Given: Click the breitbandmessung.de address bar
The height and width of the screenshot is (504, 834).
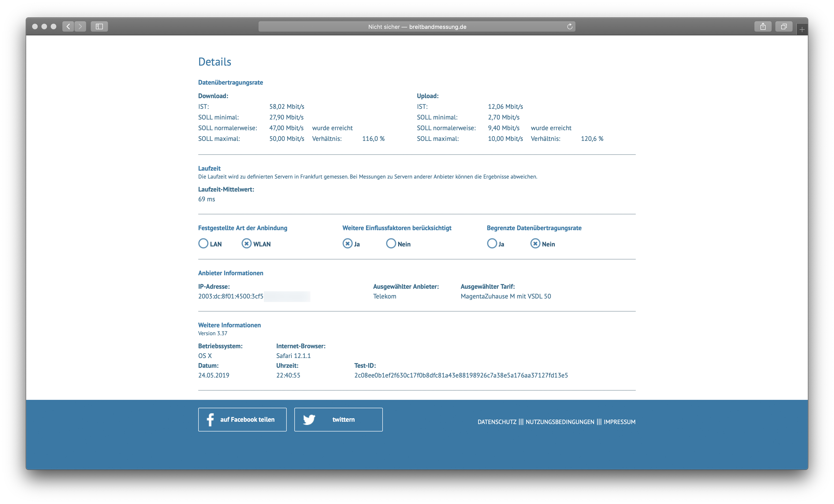Looking at the screenshot, I should [417, 27].
